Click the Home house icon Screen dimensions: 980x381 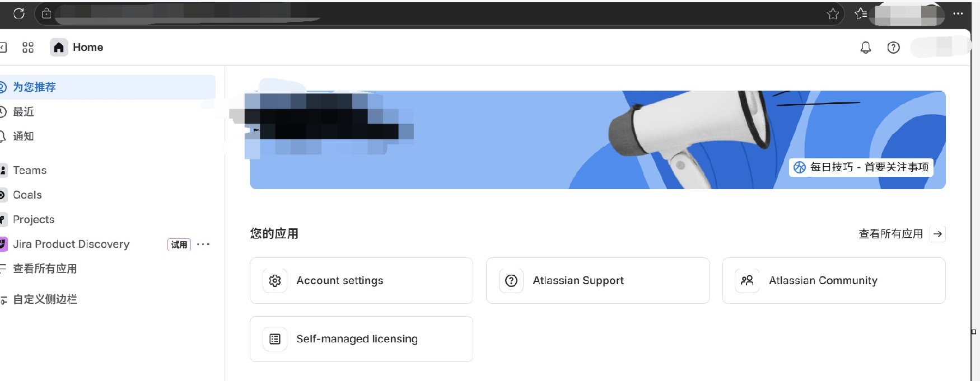(59, 48)
